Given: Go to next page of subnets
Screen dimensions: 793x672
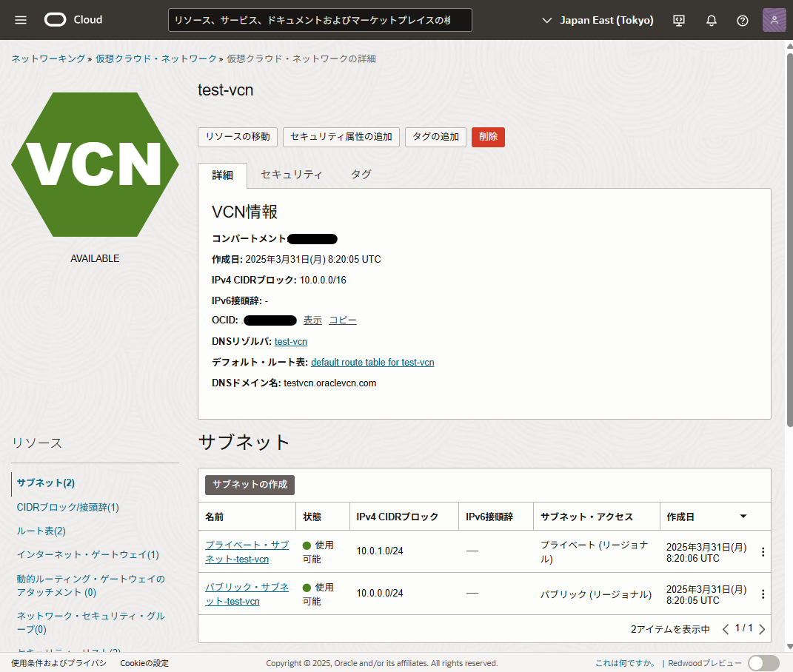Looking at the screenshot, I should point(762,629).
